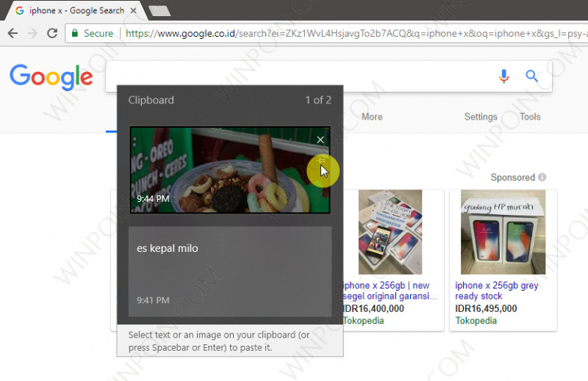
Task: Paste the 'es kepal milo' clipboard entry
Action: pyautogui.click(x=230, y=272)
